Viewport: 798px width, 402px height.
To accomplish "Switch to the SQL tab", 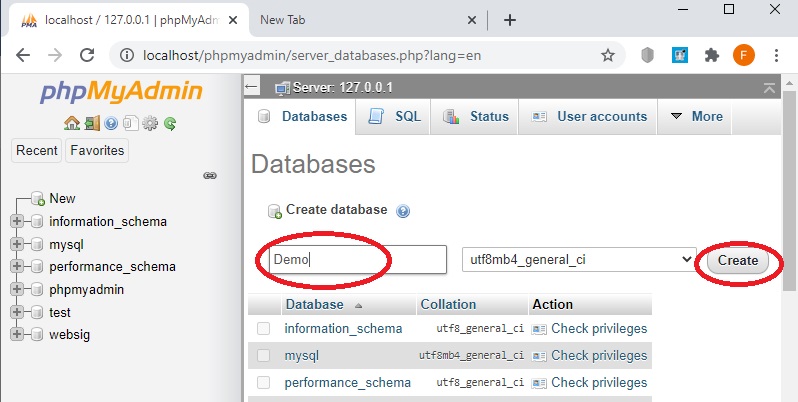I will (x=394, y=117).
